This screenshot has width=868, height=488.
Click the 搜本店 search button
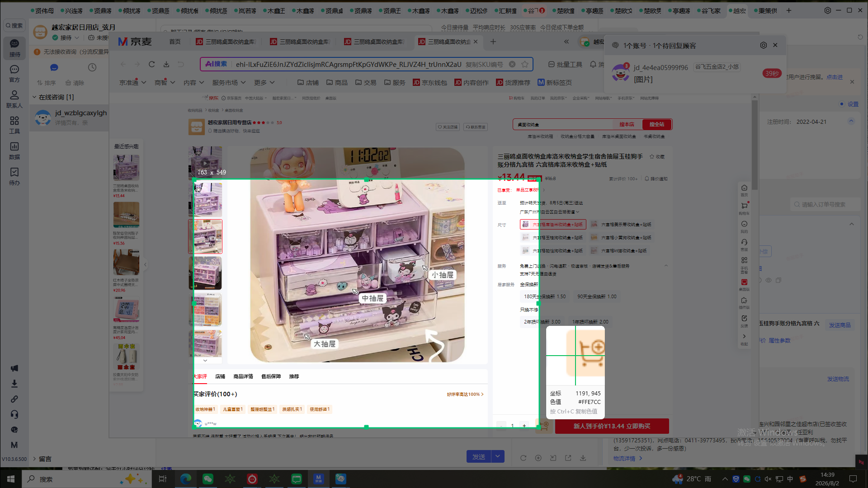[x=627, y=124]
